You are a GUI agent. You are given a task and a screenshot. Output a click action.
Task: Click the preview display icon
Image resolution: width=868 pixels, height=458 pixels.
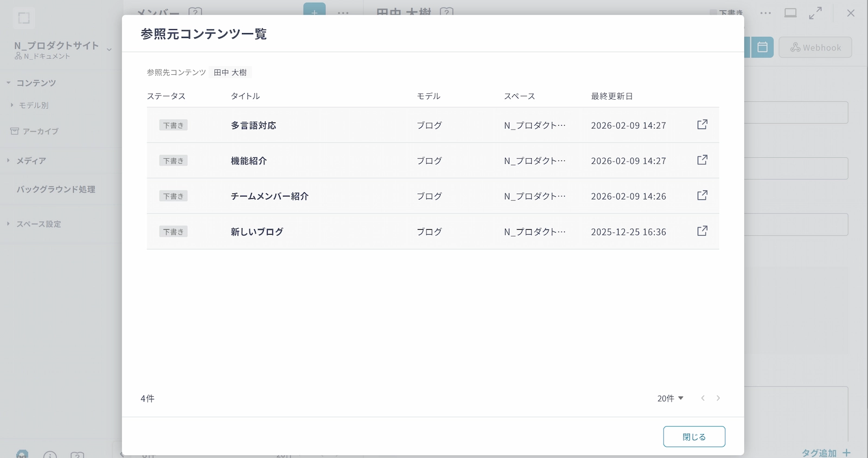tap(790, 13)
